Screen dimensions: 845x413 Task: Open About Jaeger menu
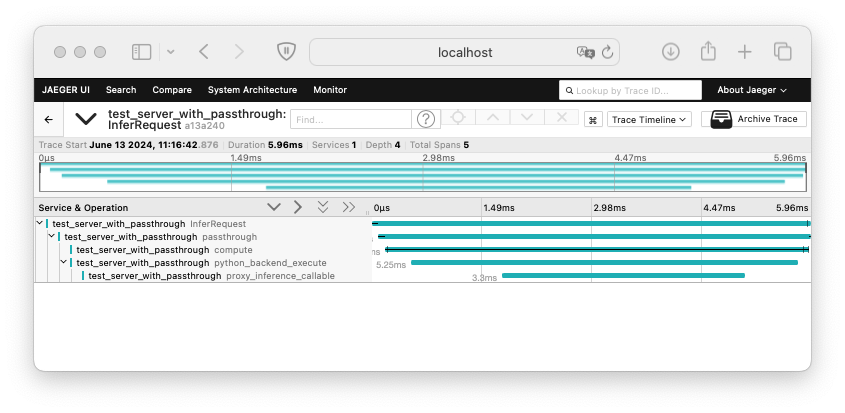tap(752, 90)
